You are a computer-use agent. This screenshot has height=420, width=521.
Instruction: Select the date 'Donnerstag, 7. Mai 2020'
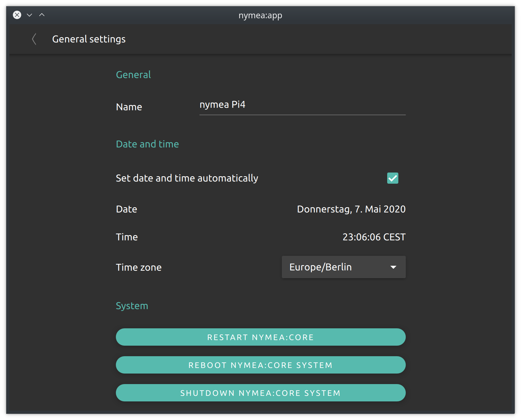tap(351, 209)
